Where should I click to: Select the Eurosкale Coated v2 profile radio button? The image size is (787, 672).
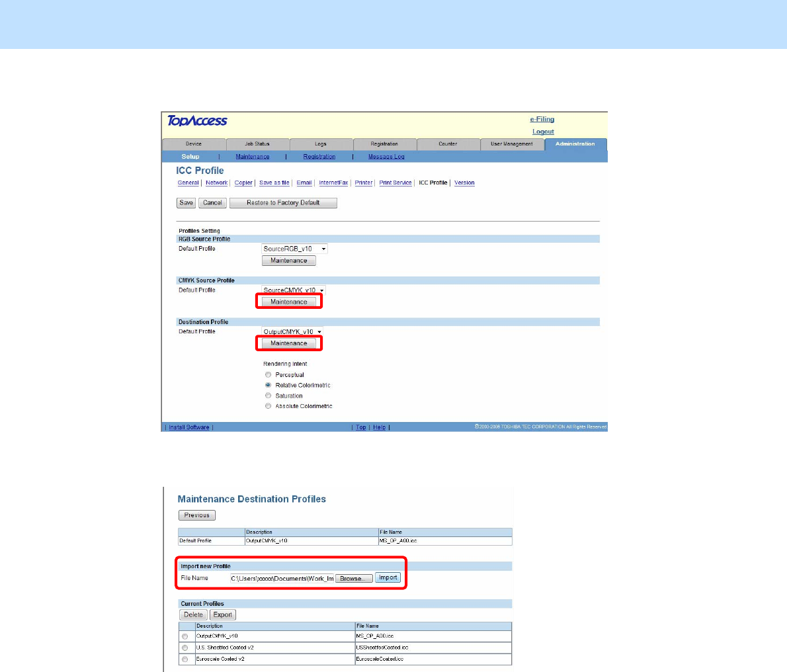coord(185,659)
